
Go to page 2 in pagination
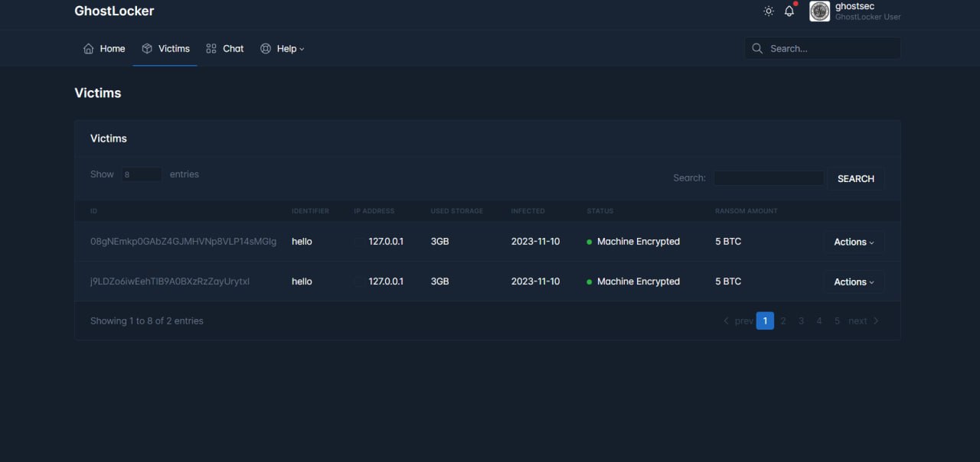pyautogui.click(x=783, y=321)
